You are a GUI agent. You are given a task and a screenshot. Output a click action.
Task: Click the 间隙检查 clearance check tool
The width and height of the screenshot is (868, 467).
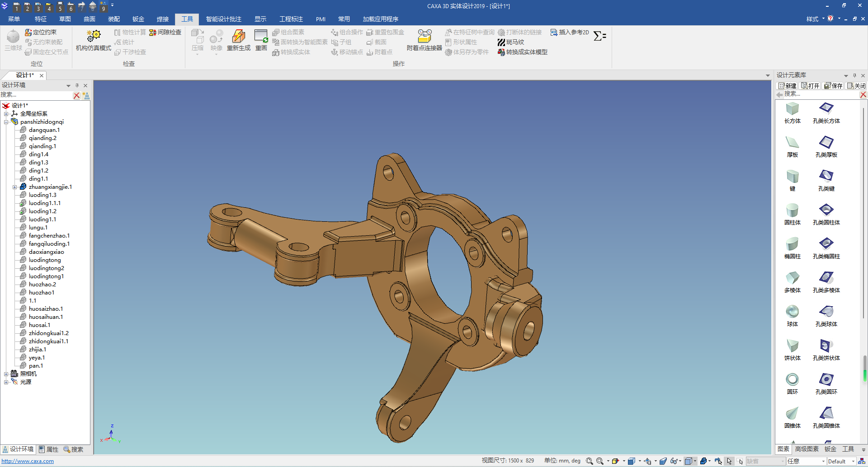click(165, 32)
